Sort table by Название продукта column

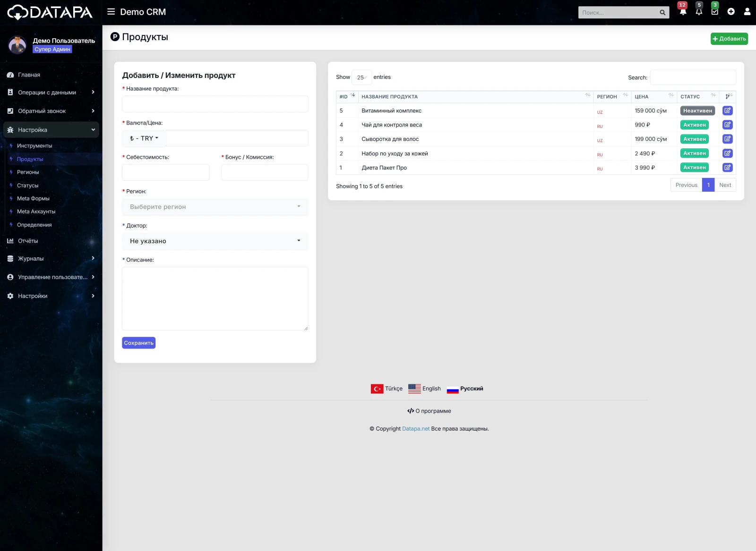476,97
